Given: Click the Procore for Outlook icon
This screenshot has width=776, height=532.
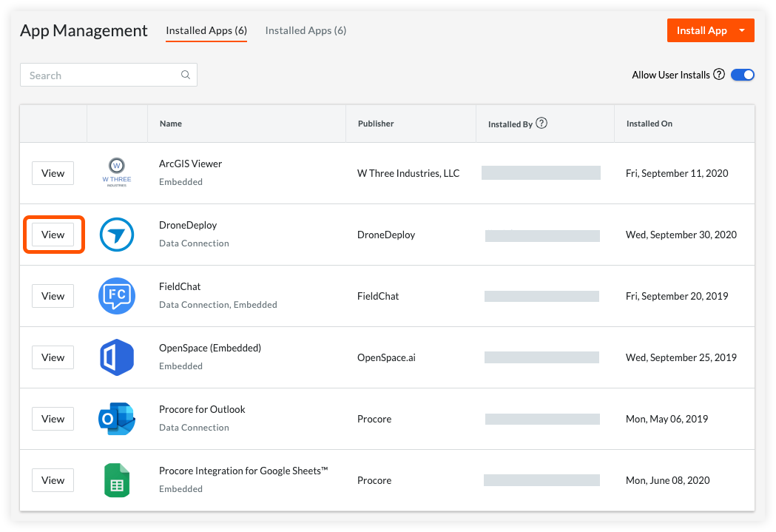Looking at the screenshot, I should pyautogui.click(x=116, y=419).
